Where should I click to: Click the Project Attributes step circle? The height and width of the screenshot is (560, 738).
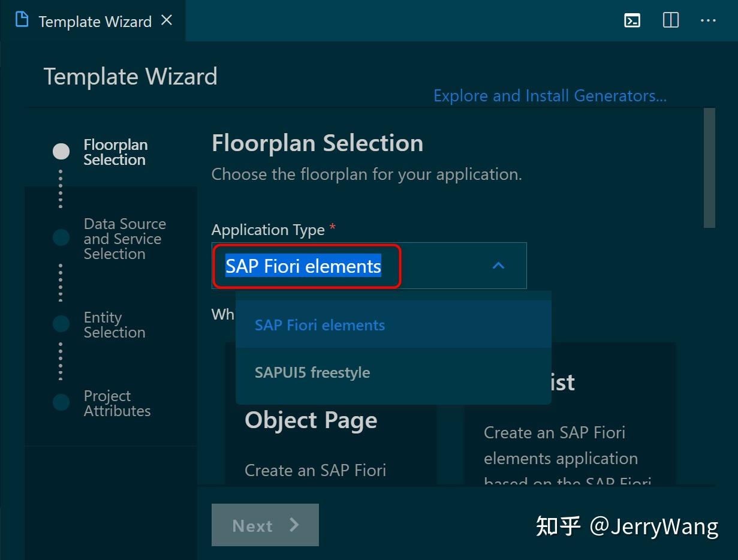point(61,402)
